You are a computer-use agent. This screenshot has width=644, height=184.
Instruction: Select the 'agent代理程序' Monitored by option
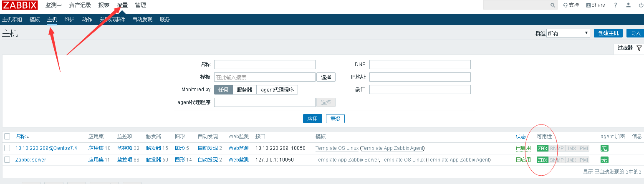[277, 90]
